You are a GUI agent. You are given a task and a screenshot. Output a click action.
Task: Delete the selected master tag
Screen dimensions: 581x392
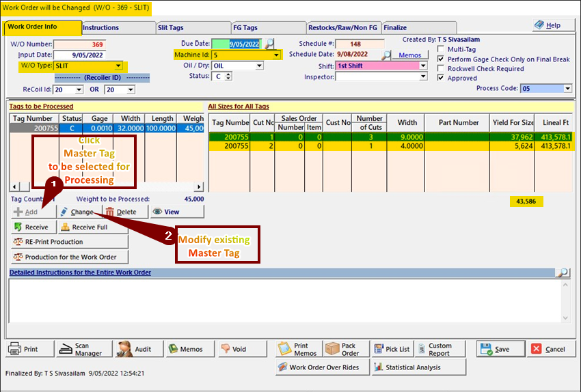click(122, 212)
